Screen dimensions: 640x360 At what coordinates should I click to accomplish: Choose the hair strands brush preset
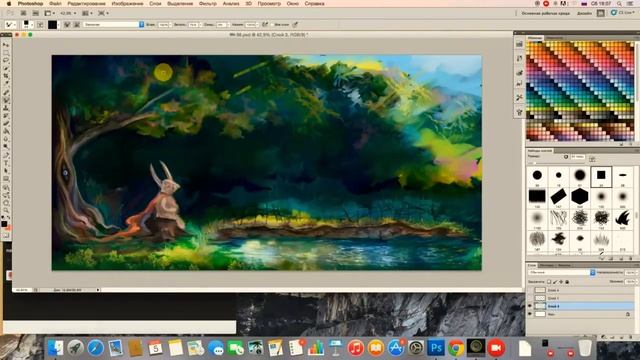point(558,218)
